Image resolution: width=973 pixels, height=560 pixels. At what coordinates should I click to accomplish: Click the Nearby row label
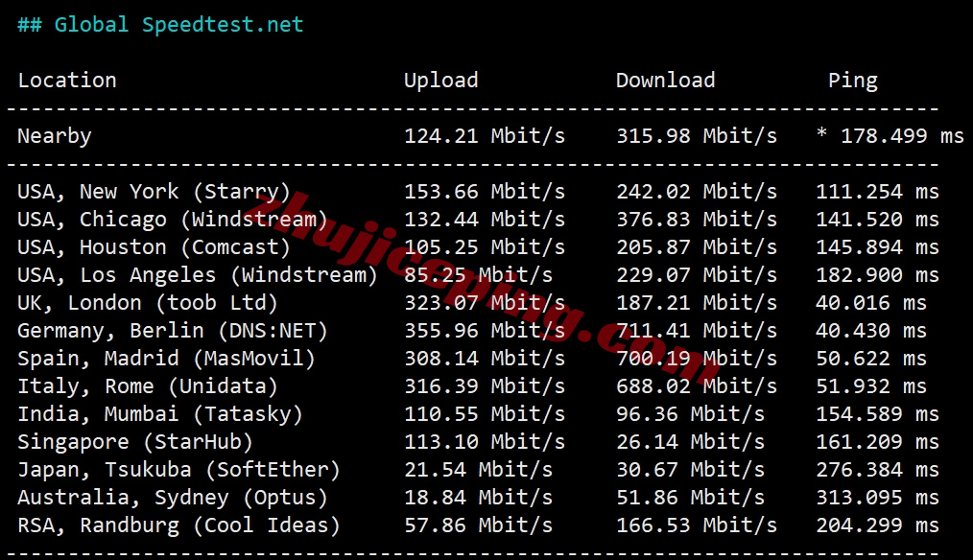[55, 136]
